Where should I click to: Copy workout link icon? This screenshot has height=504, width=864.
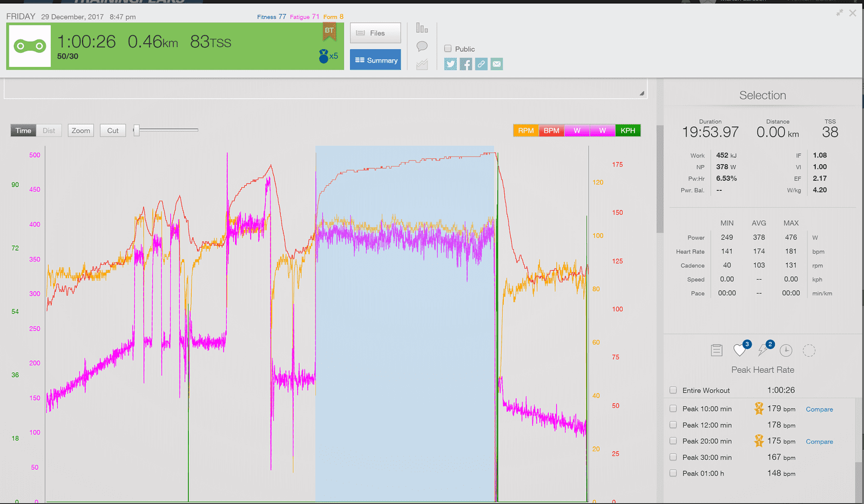click(481, 64)
